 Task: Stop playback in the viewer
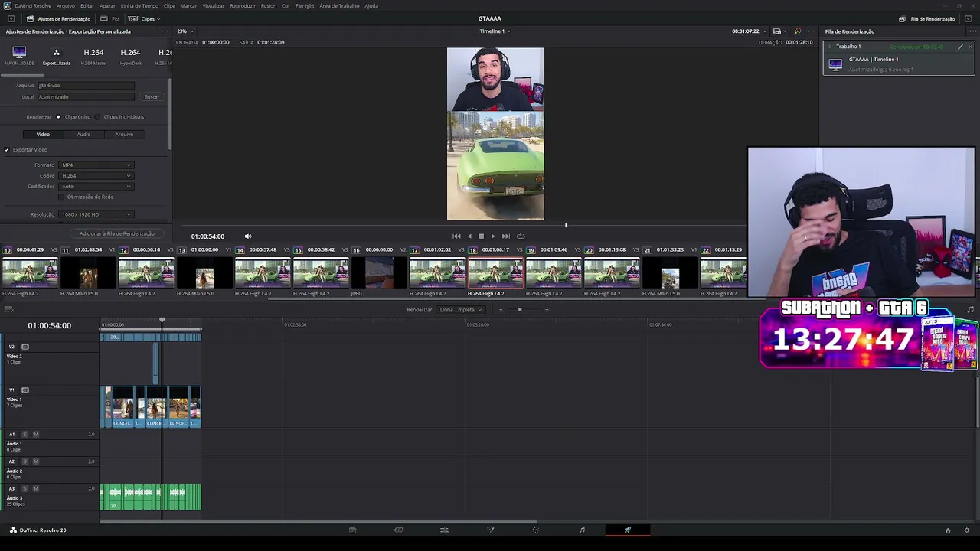click(x=481, y=236)
